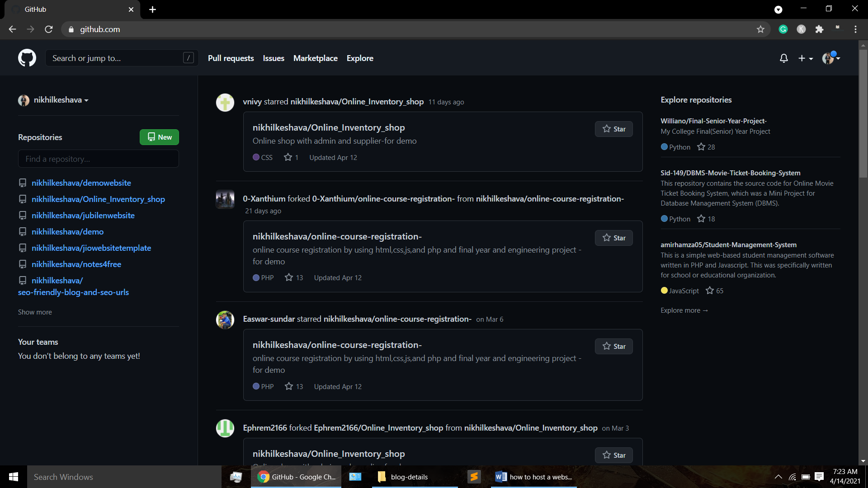This screenshot has width=868, height=488.
Task: Open Sid-149/DBMS-Movie-Ticket-Booking-System repository
Action: pyautogui.click(x=730, y=173)
